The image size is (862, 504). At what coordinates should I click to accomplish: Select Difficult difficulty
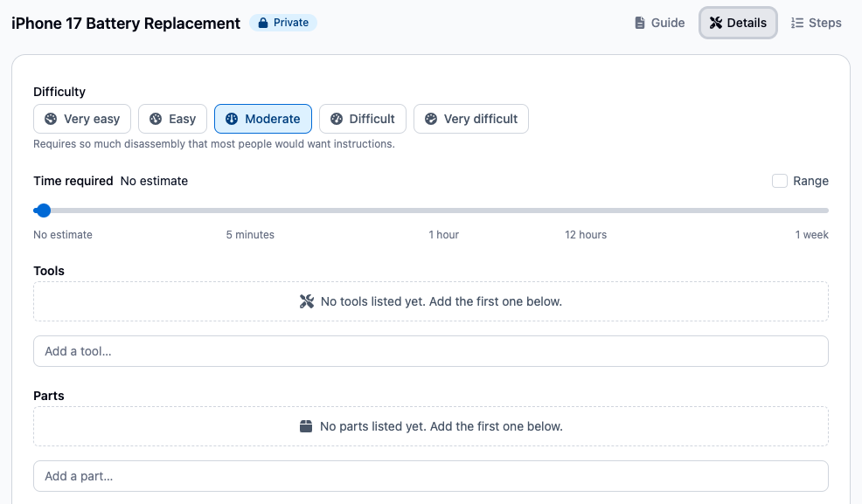pyautogui.click(x=363, y=119)
